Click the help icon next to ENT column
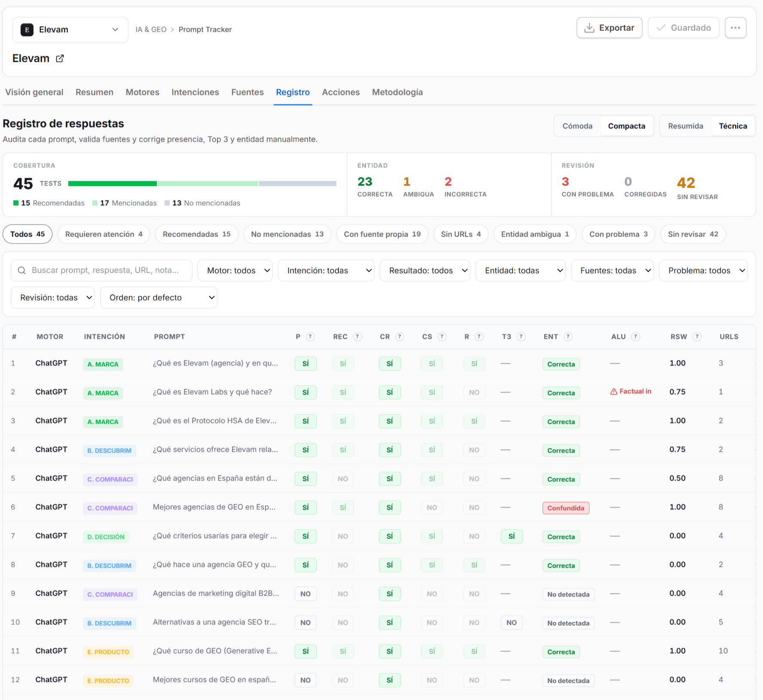This screenshot has width=763, height=700. [568, 337]
